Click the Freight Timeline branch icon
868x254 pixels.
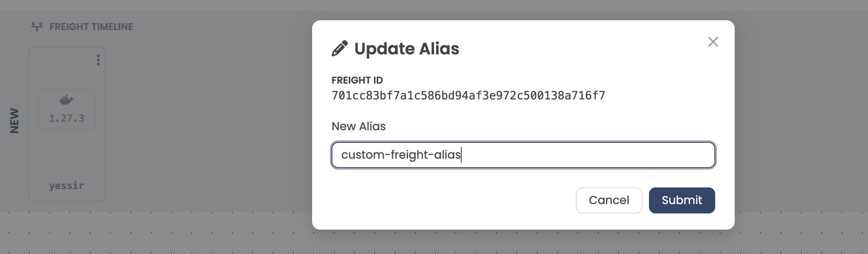[x=37, y=26]
